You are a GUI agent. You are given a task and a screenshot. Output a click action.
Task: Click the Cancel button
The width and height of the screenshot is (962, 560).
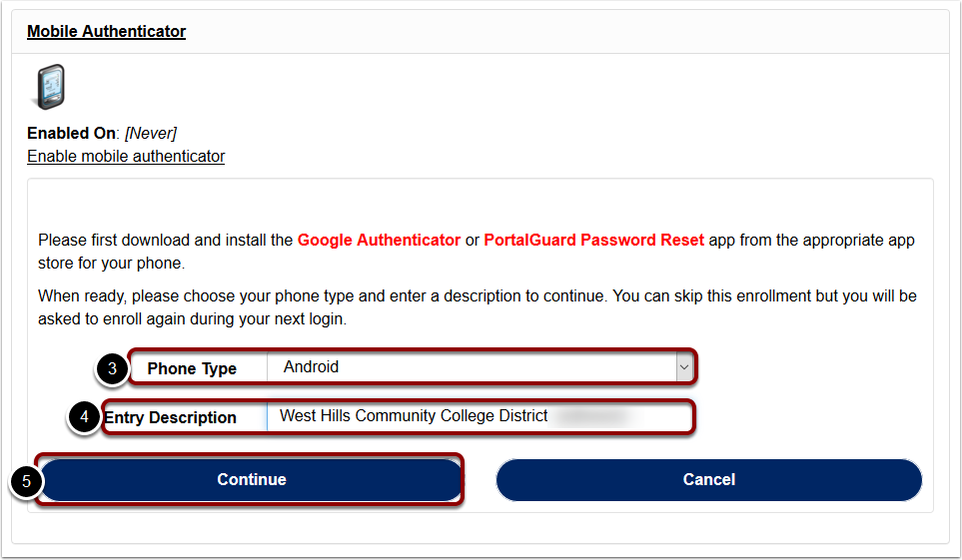tap(708, 480)
